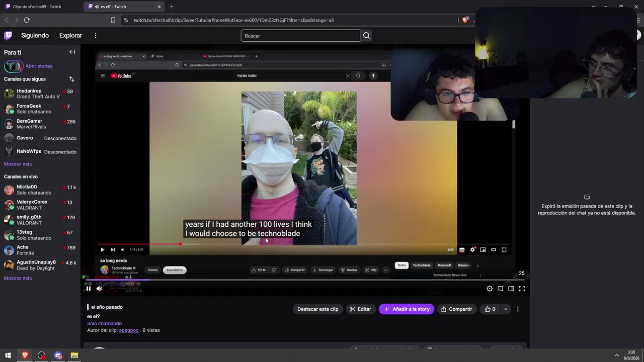The image size is (644, 362).
Task: Switch the clip player to fullscreen
Action: pos(522,289)
